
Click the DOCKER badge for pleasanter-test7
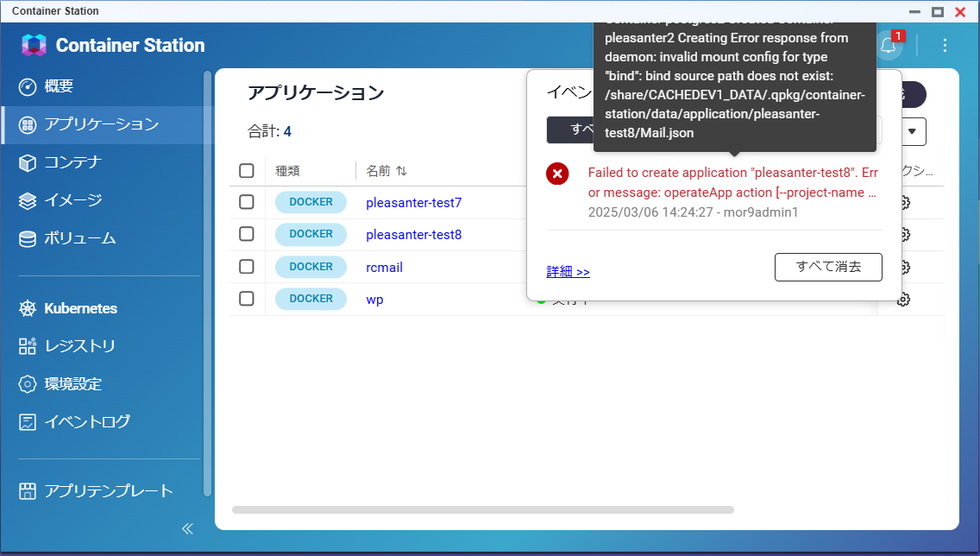[x=311, y=202]
